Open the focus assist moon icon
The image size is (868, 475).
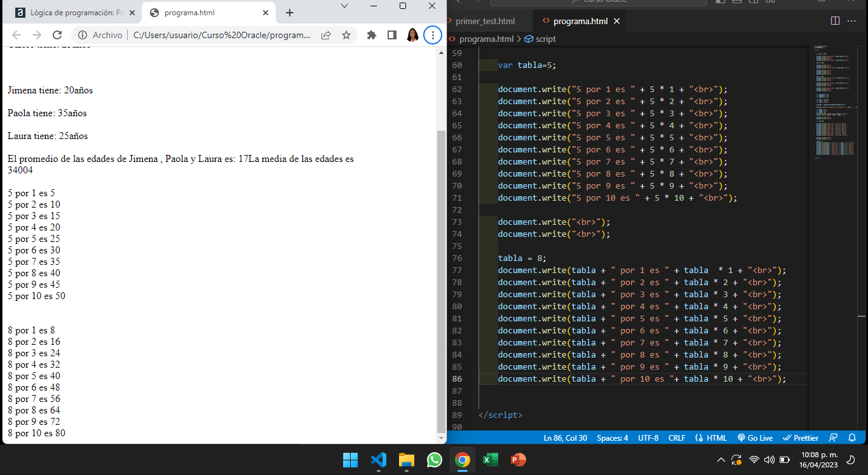851,460
